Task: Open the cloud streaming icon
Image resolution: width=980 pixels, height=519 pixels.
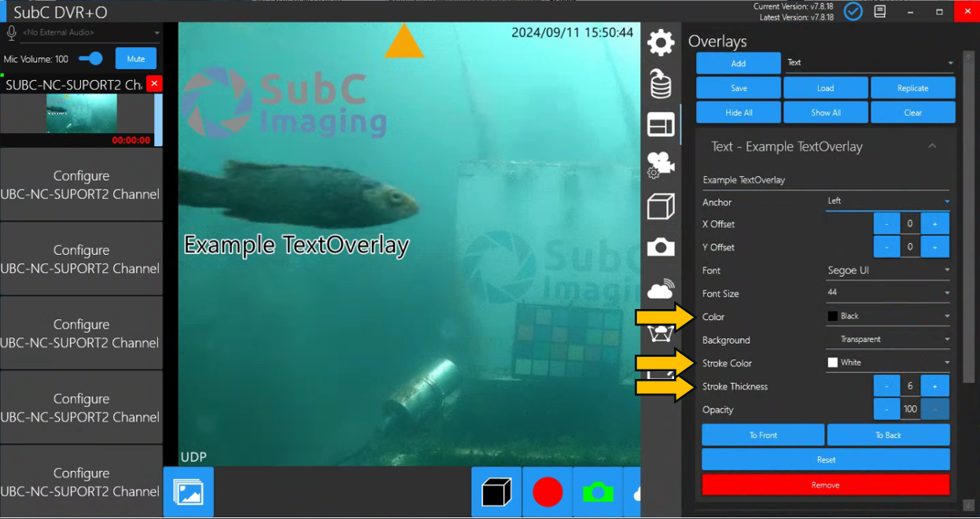Action: 661,289
